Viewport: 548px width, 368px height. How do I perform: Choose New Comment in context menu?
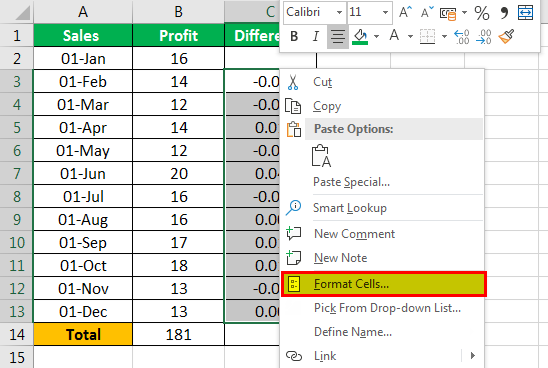click(x=382, y=234)
